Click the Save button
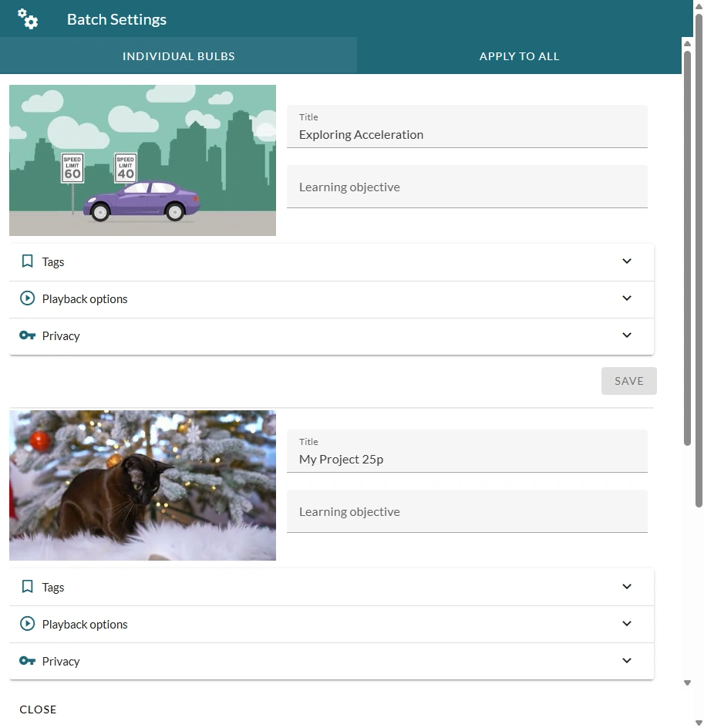Image resolution: width=704 pixels, height=728 pixels. pyautogui.click(x=629, y=381)
